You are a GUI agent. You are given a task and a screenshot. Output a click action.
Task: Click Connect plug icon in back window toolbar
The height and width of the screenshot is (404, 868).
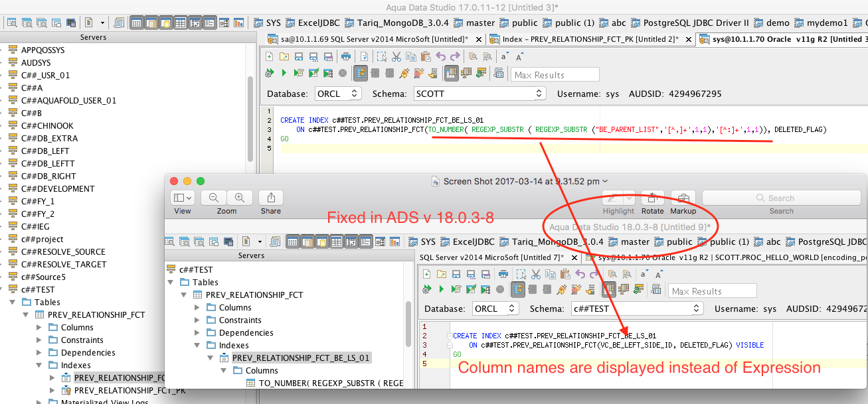coord(404,74)
